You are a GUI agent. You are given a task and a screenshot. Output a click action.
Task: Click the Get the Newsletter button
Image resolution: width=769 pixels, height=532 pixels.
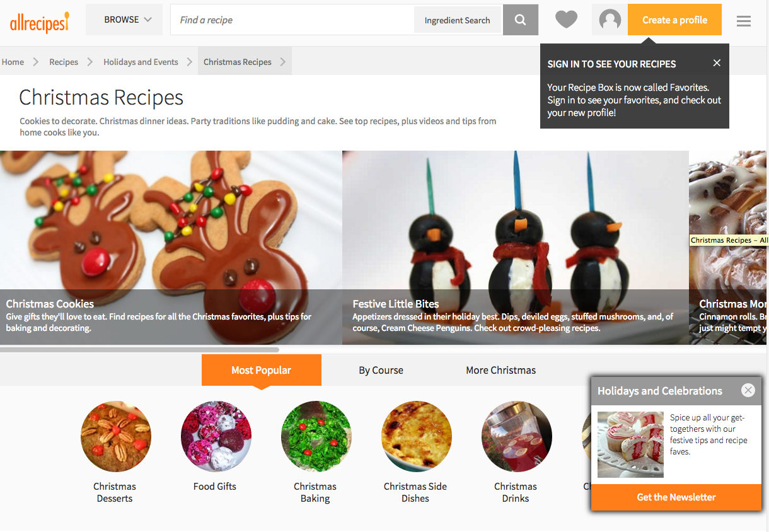[x=676, y=497]
